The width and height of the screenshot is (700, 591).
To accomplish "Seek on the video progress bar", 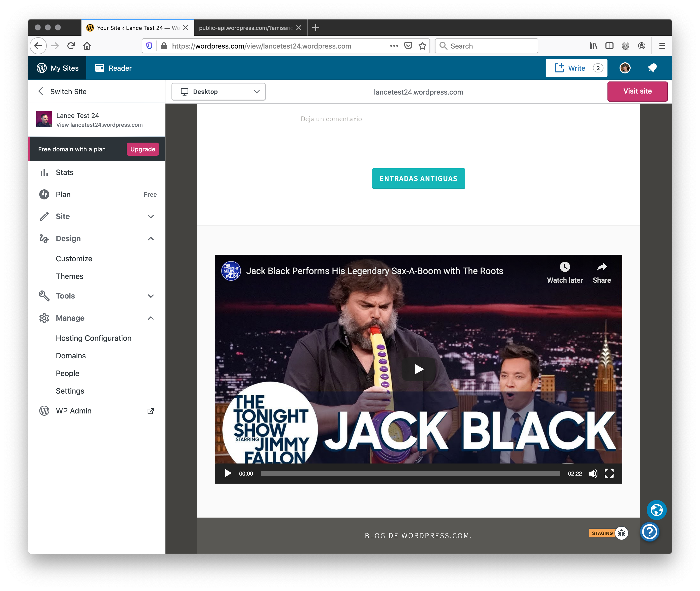I will click(410, 473).
